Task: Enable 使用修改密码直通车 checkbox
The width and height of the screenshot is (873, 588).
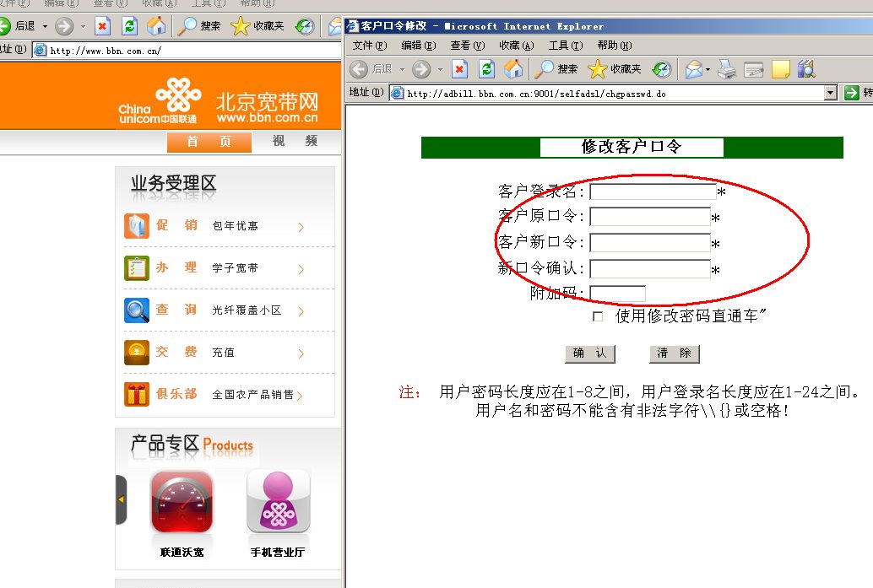Action: coord(597,316)
